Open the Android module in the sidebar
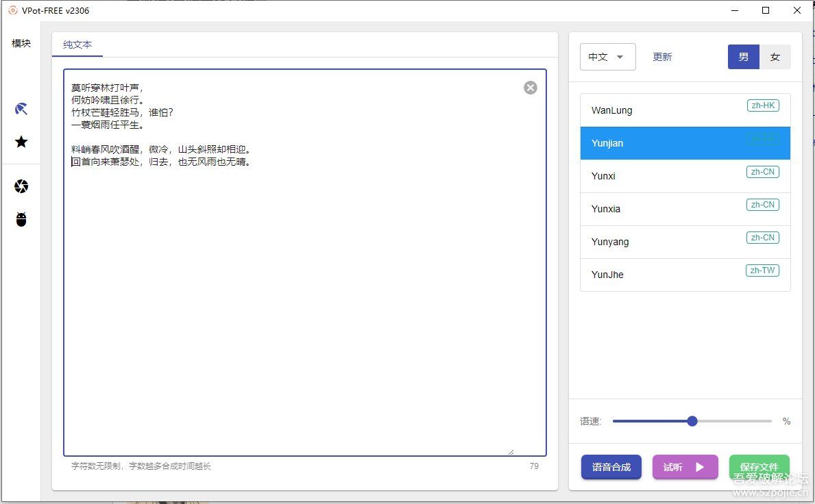 pyautogui.click(x=21, y=219)
